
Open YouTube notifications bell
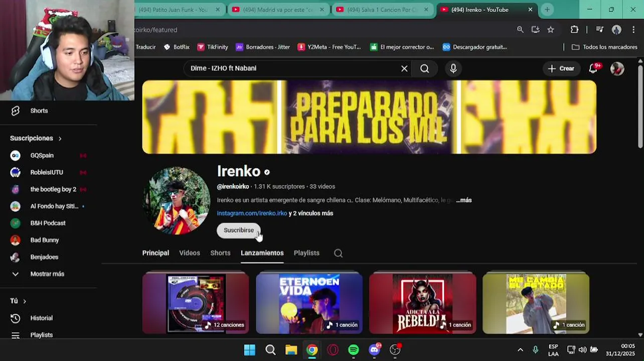tap(593, 69)
